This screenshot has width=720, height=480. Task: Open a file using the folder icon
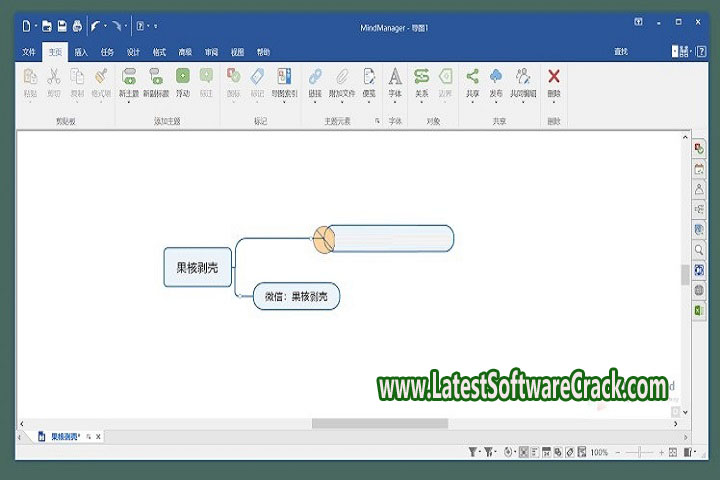tap(47, 26)
